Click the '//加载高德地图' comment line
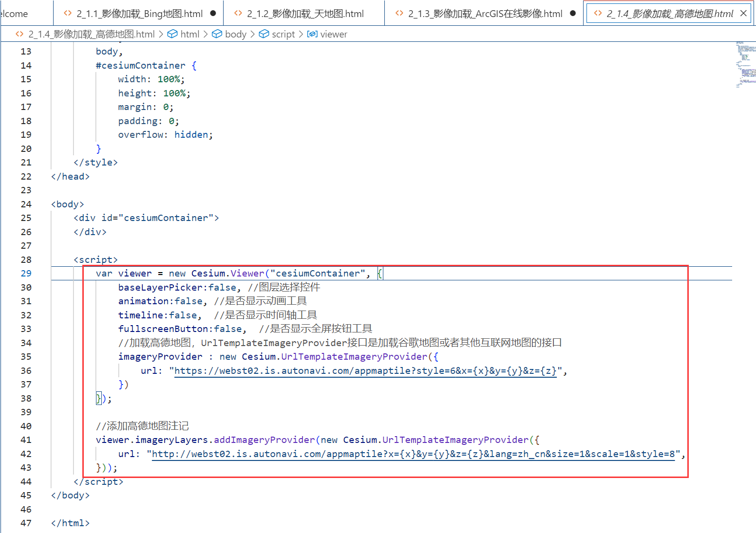This screenshot has width=756, height=533. click(x=340, y=343)
